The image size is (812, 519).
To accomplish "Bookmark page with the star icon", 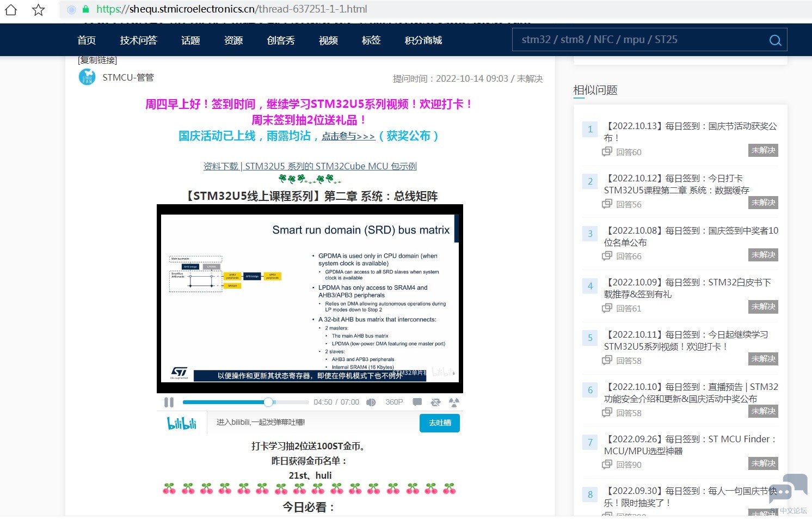I will pos(38,9).
